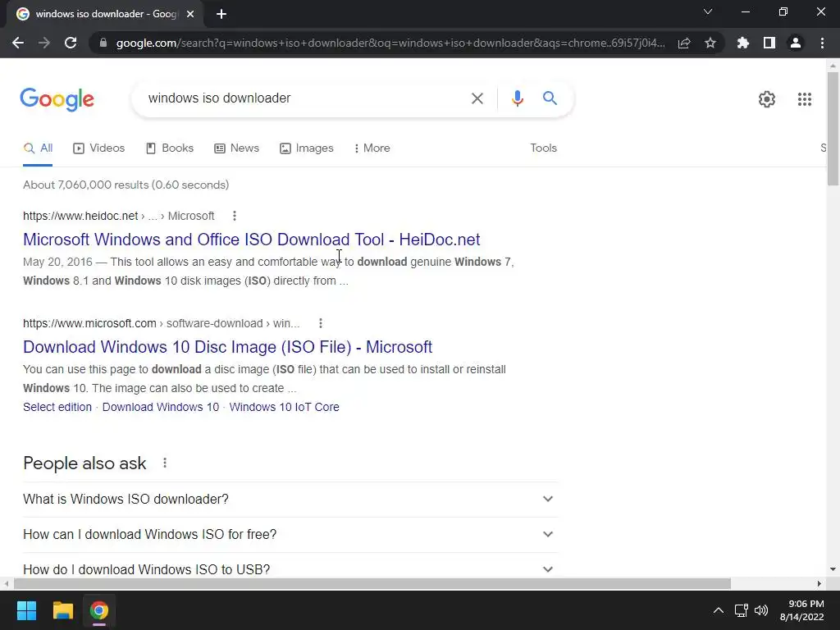Select the All results tab
The width and height of the screenshot is (840, 630).
coord(38,148)
